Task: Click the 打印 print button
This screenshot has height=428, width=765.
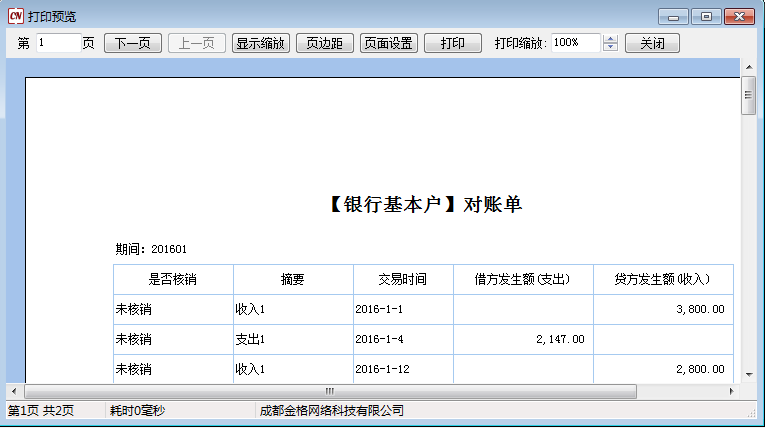Action: (452, 43)
